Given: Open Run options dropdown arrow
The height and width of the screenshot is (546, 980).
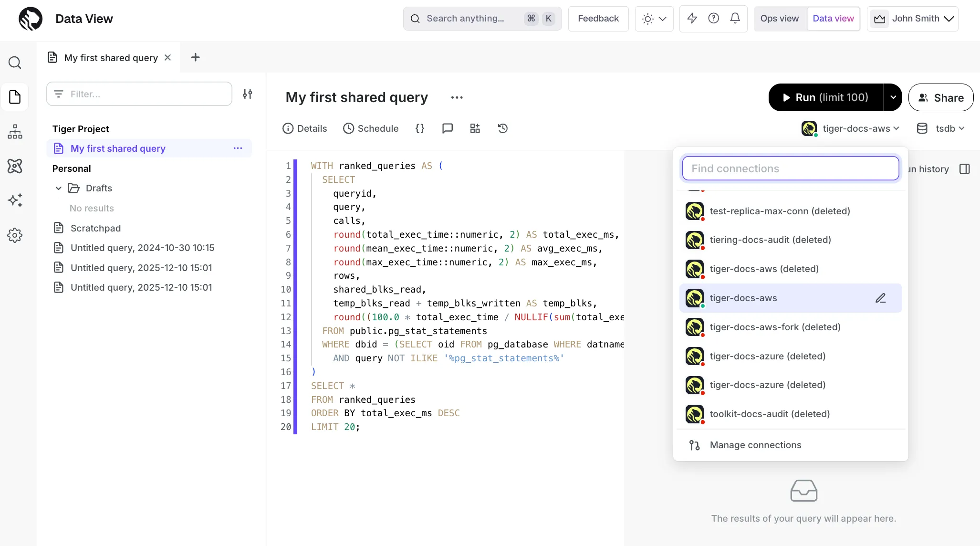Looking at the screenshot, I should [x=893, y=97].
